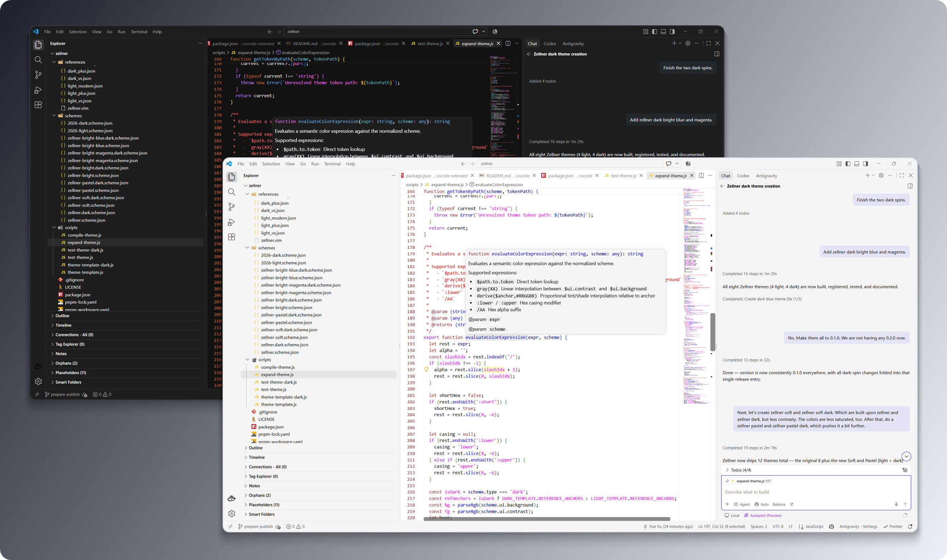The image size is (947, 560).
Task: Open Extensions view in front window activity bar
Action: (232, 237)
